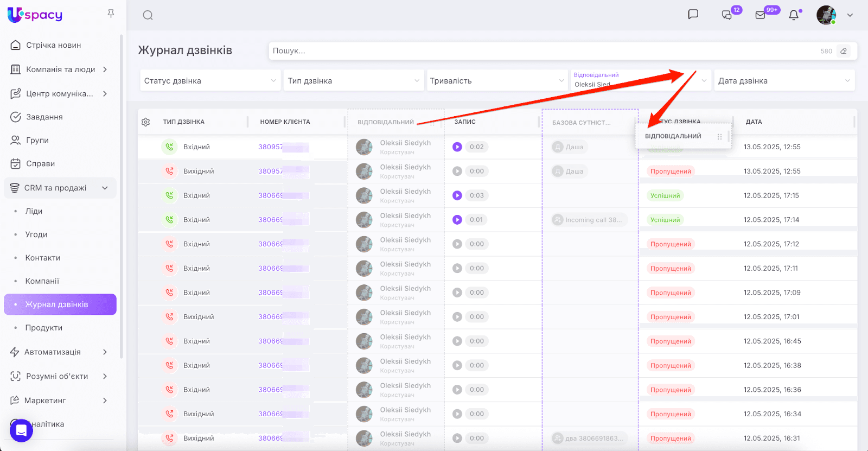Screen dimensions: 868x451
Task: Open the mail inbox icon
Action: click(x=760, y=15)
